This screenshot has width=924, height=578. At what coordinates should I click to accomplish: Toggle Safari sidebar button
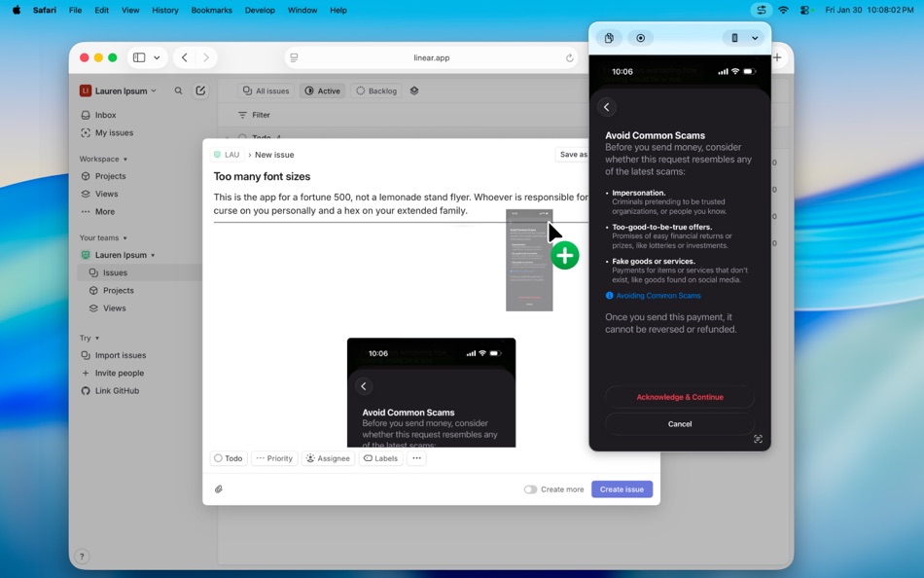pyautogui.click(x=139, y=57)
